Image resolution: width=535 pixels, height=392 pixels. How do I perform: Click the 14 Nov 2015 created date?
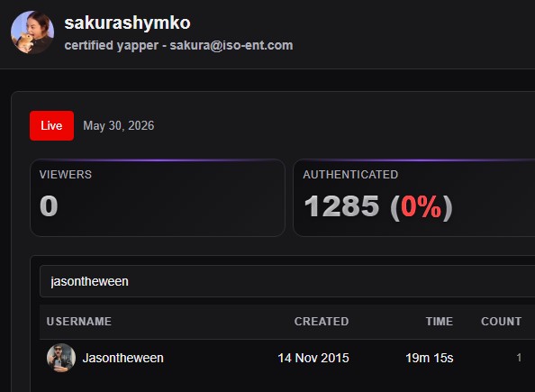click(x=313, y=358)
